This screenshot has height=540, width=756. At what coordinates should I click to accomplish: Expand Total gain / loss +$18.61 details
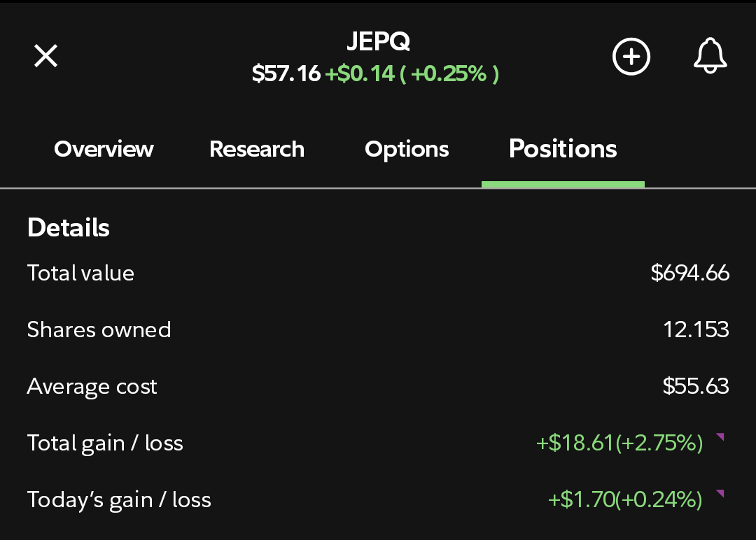619,443
